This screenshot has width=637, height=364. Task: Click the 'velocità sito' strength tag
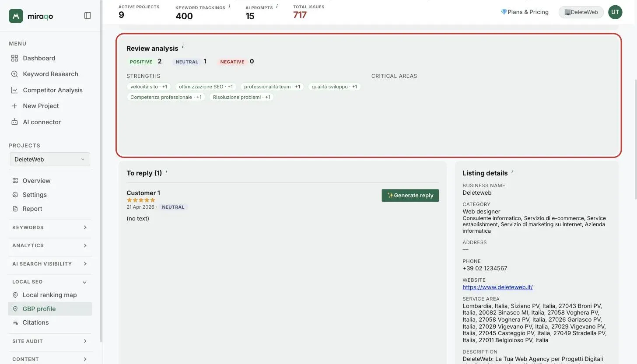tap(149, 87)
